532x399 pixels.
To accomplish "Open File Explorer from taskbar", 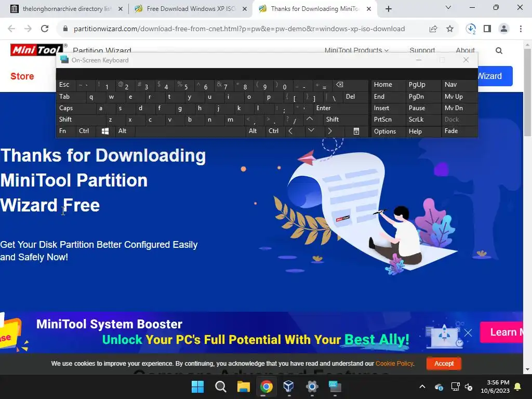I will click(243, 387).
